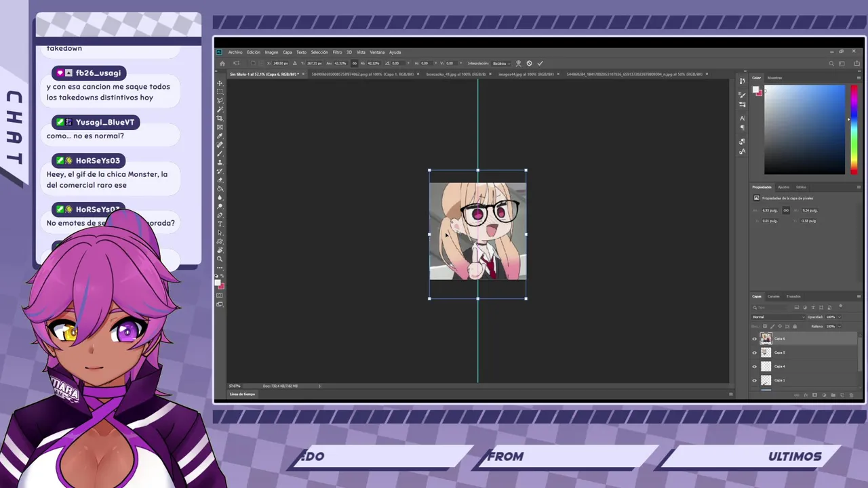Open the Capas panel options menu
Image resolution: width=868 pixels, height=488 pixels.
tap(859, 296)
